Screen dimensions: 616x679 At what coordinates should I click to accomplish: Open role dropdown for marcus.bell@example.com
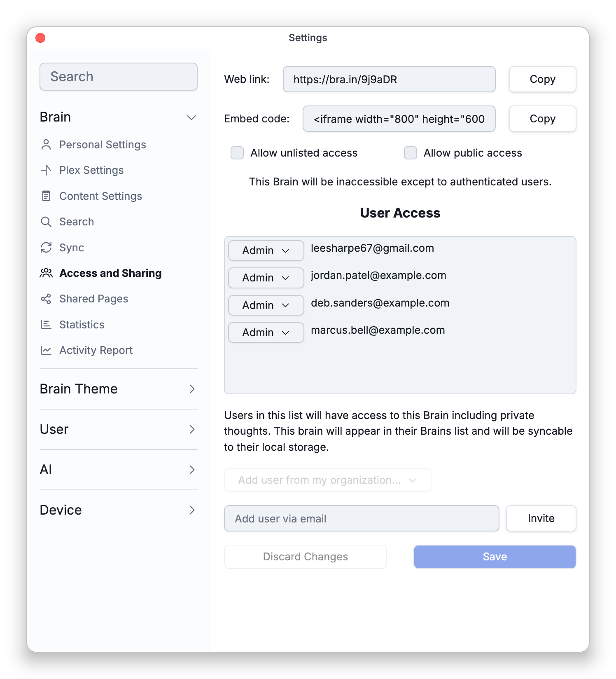tap(266, 332)
